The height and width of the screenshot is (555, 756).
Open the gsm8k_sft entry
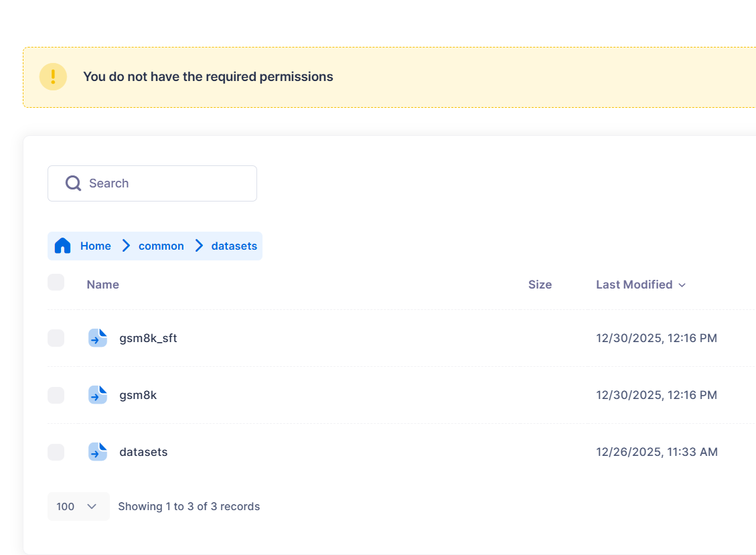148,338
